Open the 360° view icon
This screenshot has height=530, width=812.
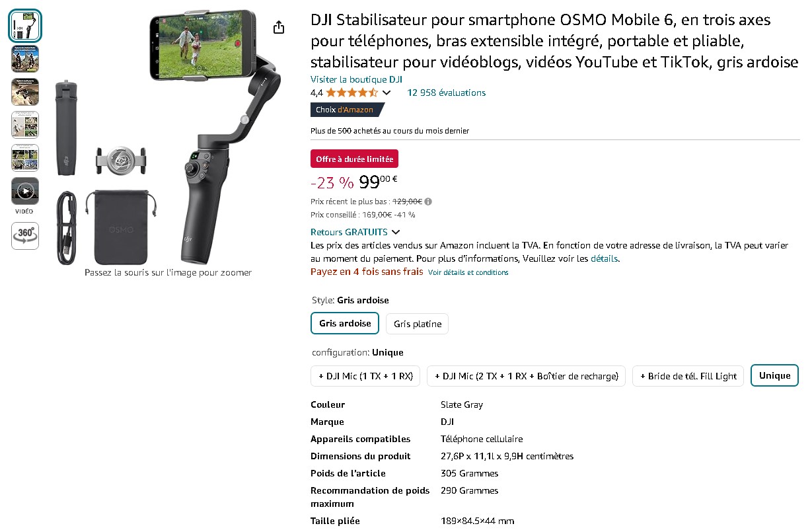(25, 236)
